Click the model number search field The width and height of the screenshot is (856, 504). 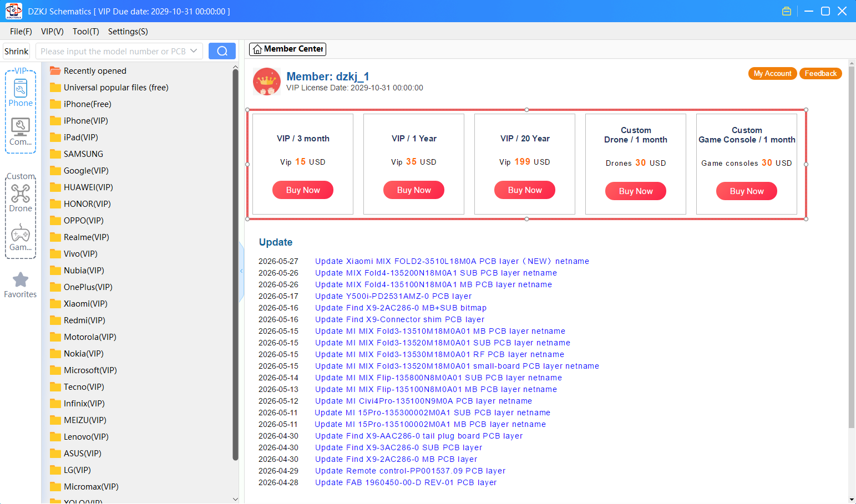click(113, 51)
